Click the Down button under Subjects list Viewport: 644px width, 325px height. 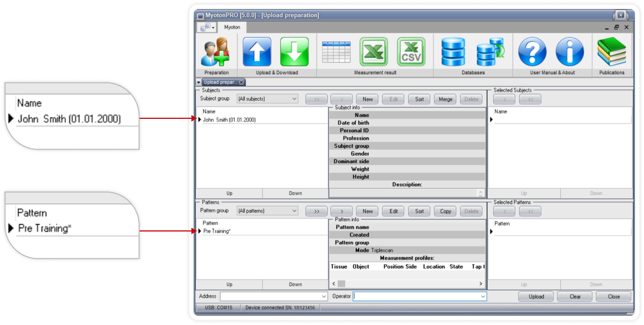296,193
